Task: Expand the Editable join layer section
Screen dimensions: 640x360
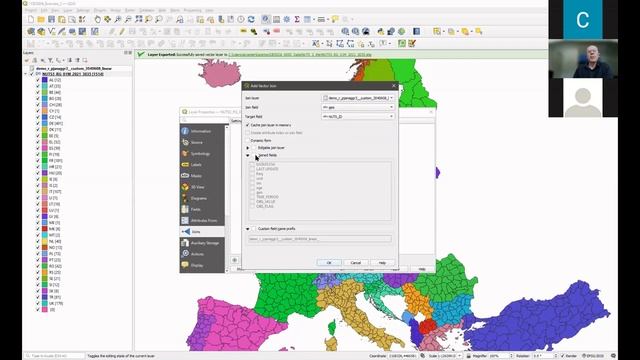Action: click(248, 148)
